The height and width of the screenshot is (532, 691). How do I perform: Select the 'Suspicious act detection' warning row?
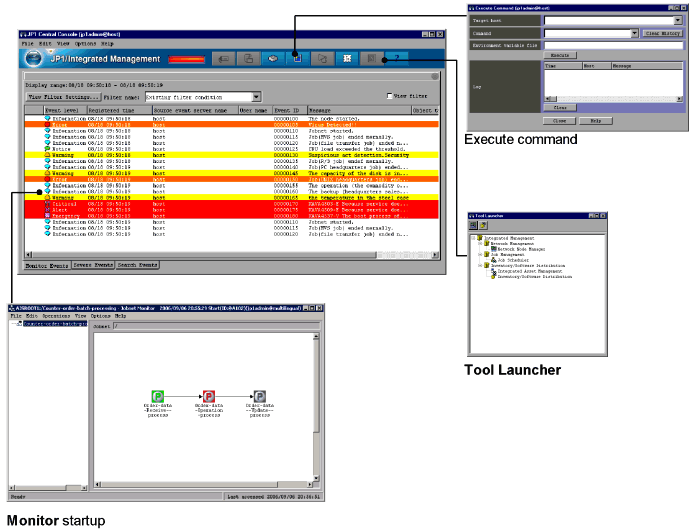click(232, 155)
